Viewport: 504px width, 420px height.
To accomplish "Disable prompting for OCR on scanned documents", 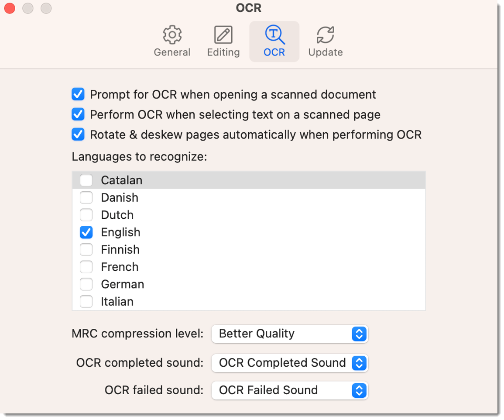I will point(78,94).
